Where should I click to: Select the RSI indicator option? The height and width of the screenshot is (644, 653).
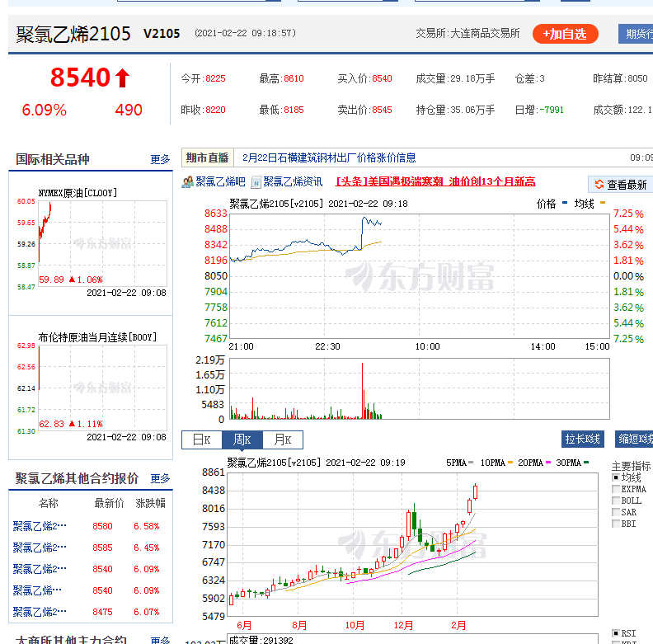click(616, 633)
